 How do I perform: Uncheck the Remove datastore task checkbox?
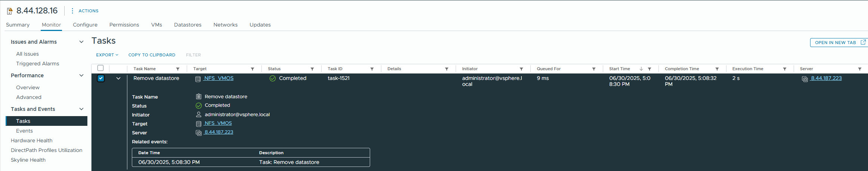click(x=101, y=78)
